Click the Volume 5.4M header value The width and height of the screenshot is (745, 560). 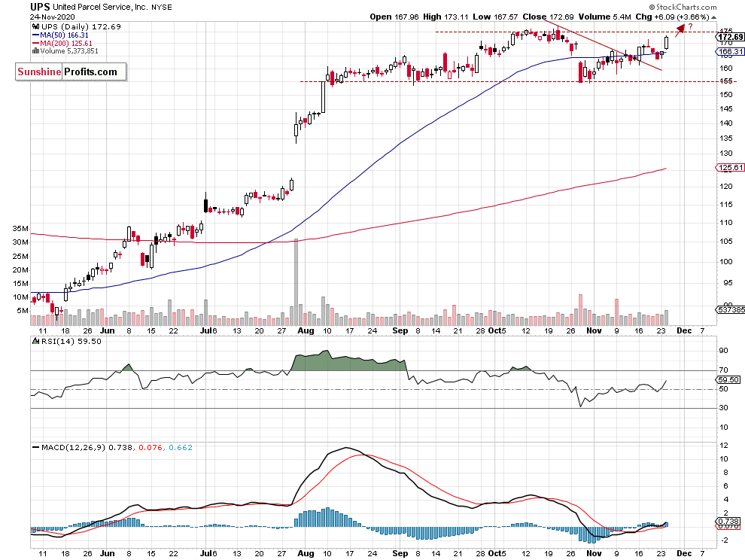[x=604, y=17]
